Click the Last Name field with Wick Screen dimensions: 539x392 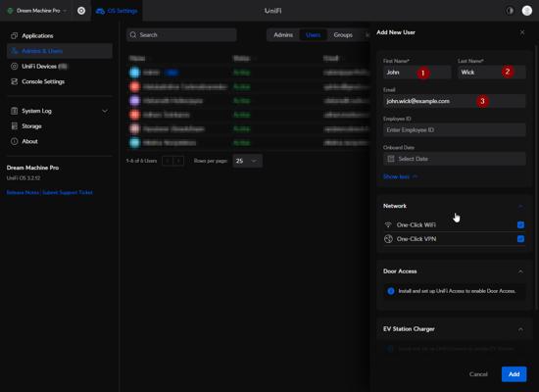pyautogui.click(x=491, y=73)
